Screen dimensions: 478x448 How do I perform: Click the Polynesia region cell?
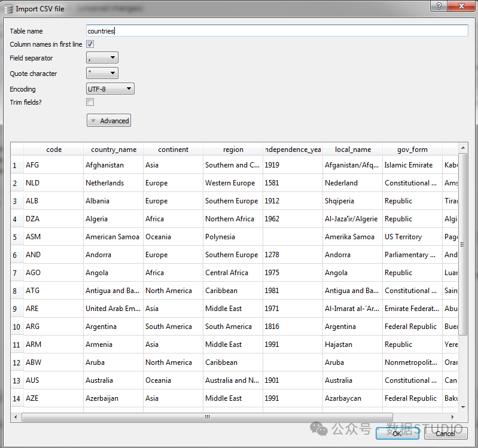(233, 237)
